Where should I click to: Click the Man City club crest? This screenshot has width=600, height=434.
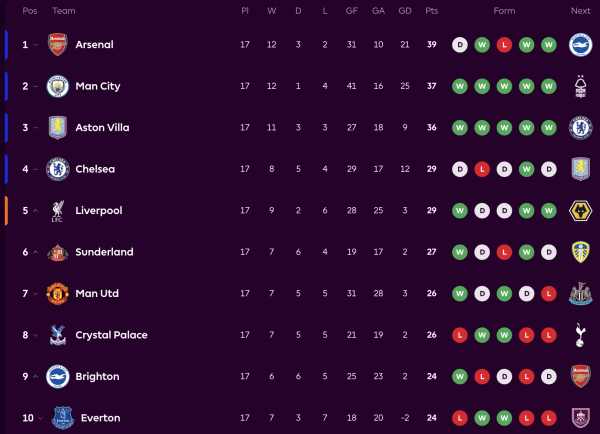pos(57,86)
